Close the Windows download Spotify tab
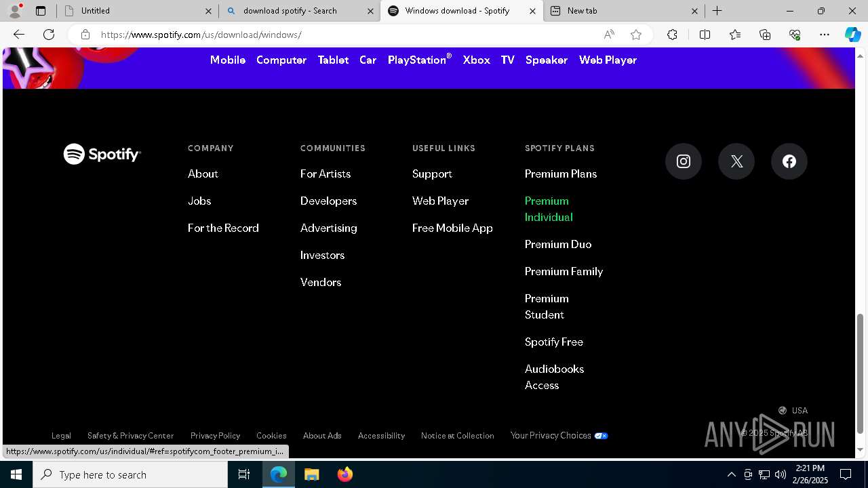The width and height of the screenshot is (868, 488). click(x=532, y=11)
